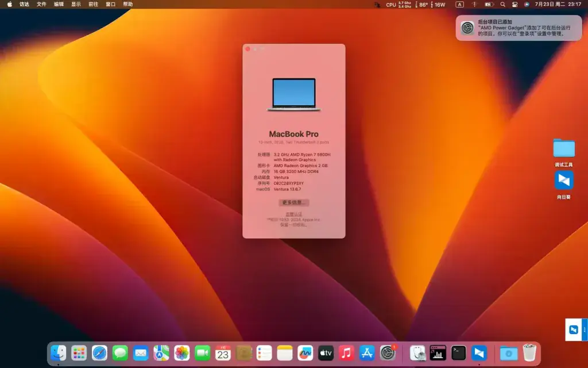Screen dimensions: 588x368
Task: Launch Terminal from the Dock
Action: [458, 353]
